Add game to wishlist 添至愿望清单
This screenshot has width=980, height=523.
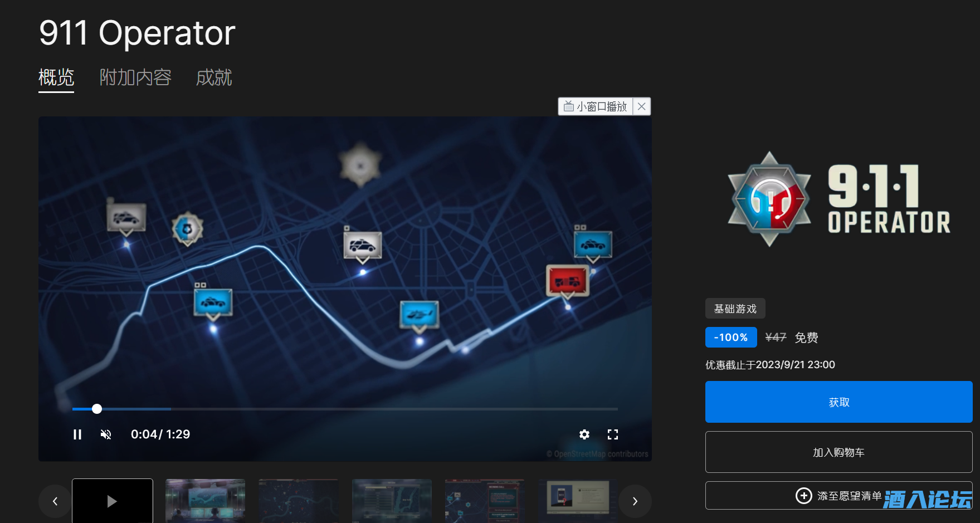838,495
